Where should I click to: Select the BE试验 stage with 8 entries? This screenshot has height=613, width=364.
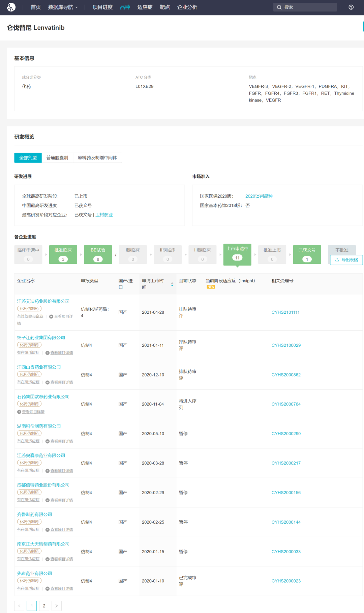coord(98,254)
